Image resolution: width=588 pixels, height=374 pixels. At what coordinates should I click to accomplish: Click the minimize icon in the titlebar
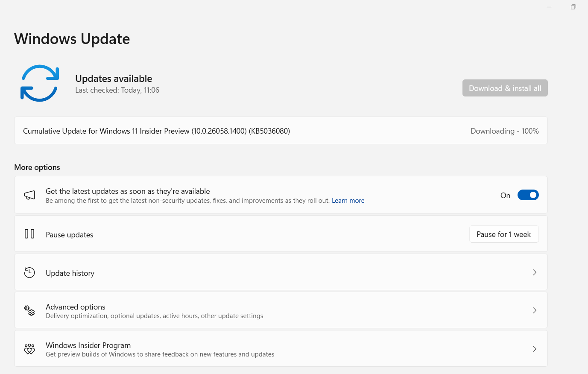coord(549,7)
